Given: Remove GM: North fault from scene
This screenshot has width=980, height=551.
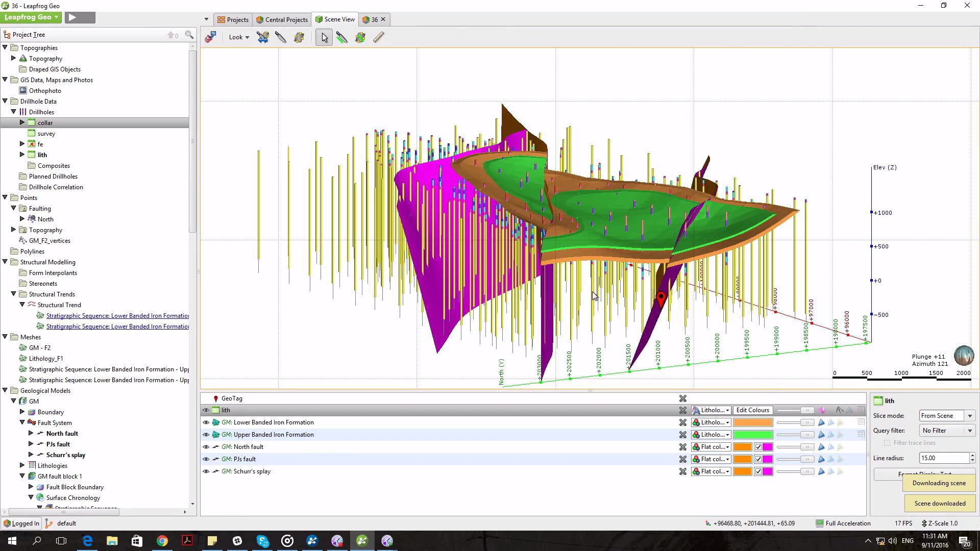Looking at the screenshot, I should point(682,447).
